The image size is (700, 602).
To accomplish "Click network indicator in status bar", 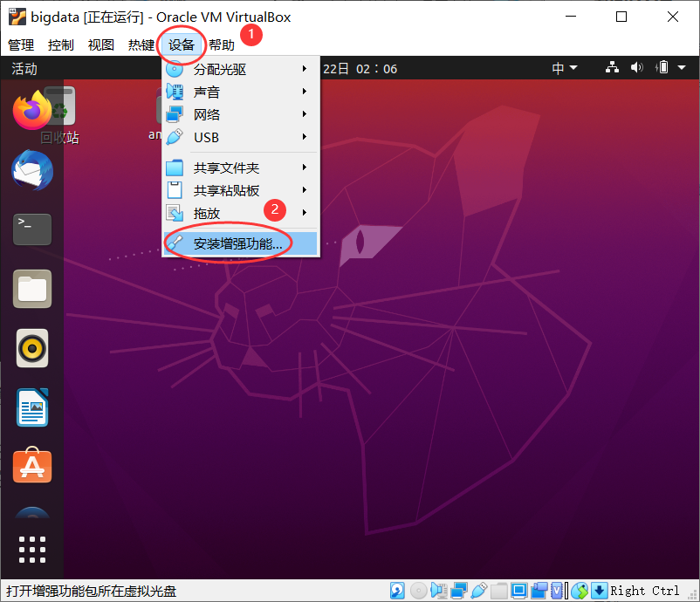I will tap(459, 591).
